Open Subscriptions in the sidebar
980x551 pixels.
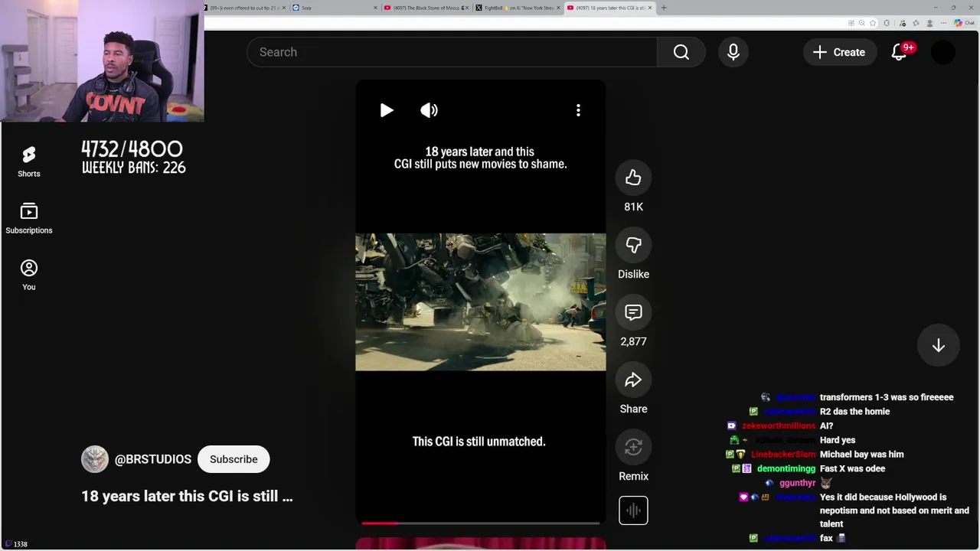tap(29, 219)
